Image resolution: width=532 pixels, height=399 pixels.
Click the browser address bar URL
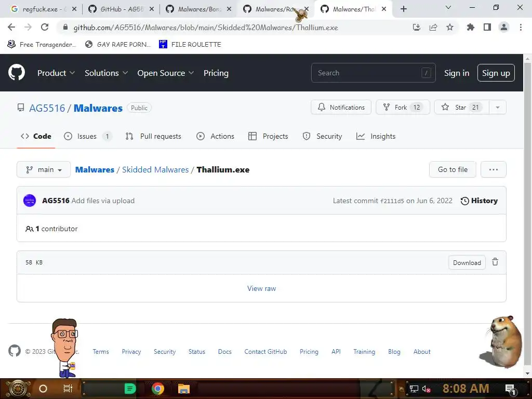pyautogui.click(x=206, y=28)
